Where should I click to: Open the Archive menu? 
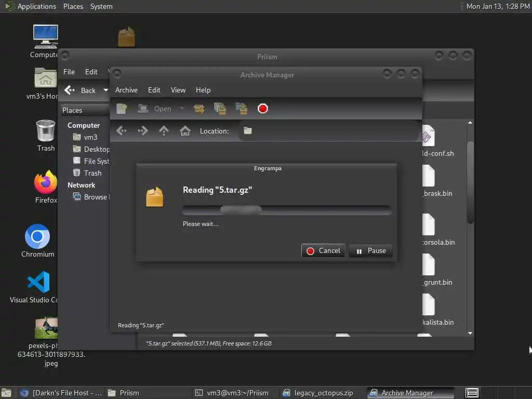tap(127, 90)
